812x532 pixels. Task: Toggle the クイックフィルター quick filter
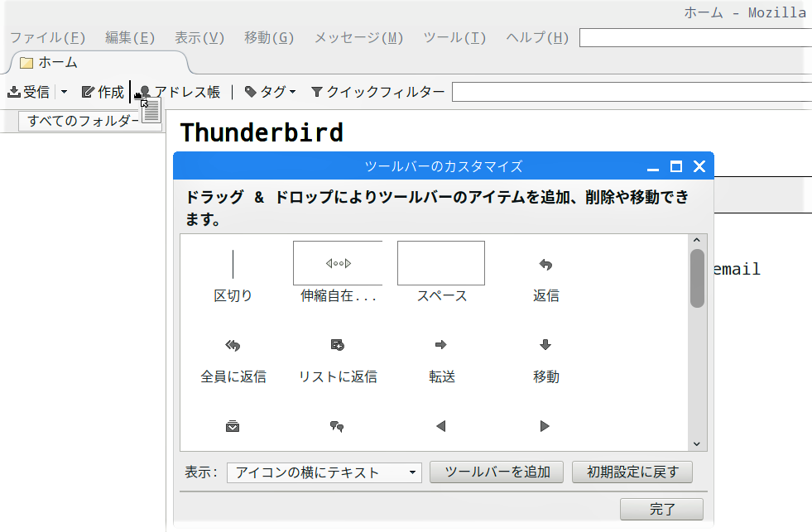click(377, 92)
